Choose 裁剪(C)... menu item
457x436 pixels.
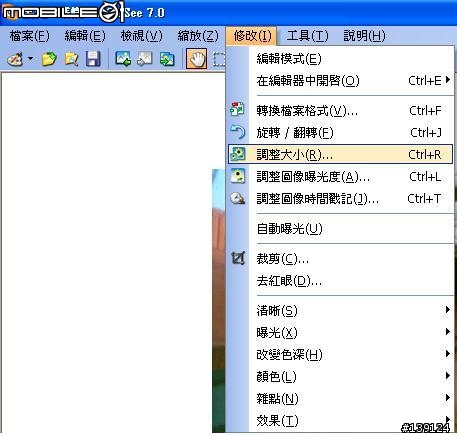point(340,259)
